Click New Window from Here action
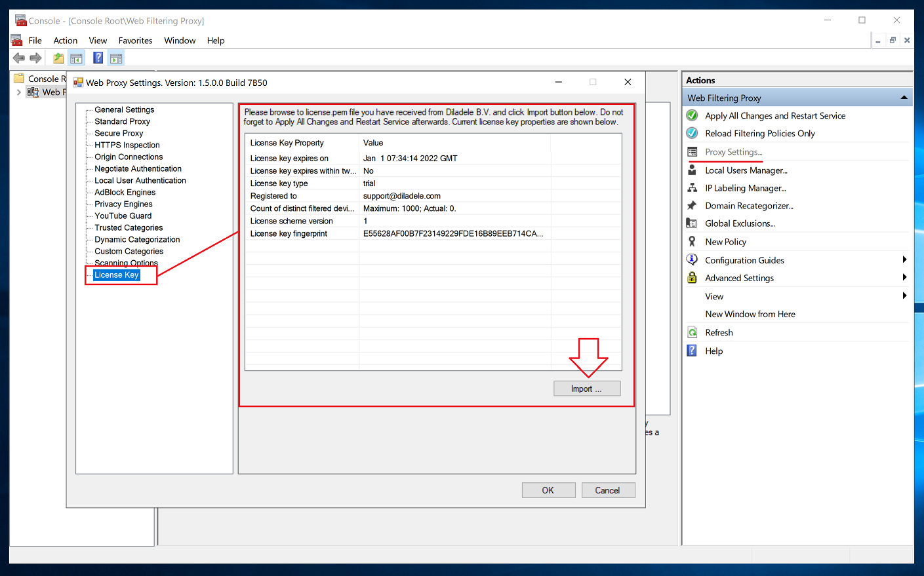 [x=750, y=315]
